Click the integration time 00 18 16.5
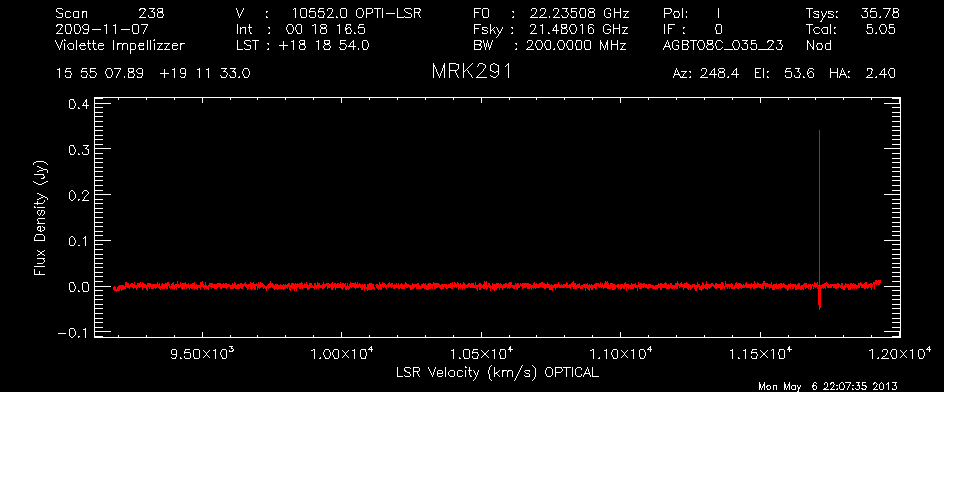Image resolution: width=962 pixels, height=490 pixels. click(325, 29)
